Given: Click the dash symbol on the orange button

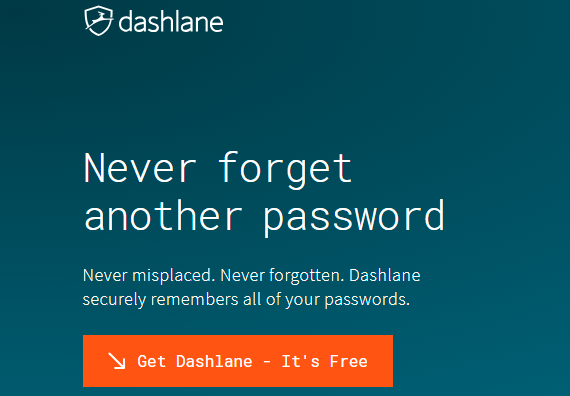Looking at the screenshot, I should pos(266,361).
